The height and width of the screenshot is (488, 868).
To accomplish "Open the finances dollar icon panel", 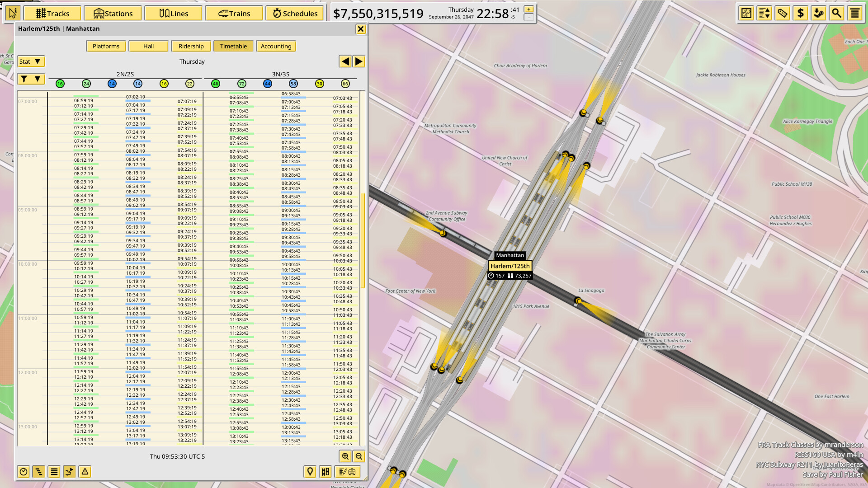I will coord(800,13).
